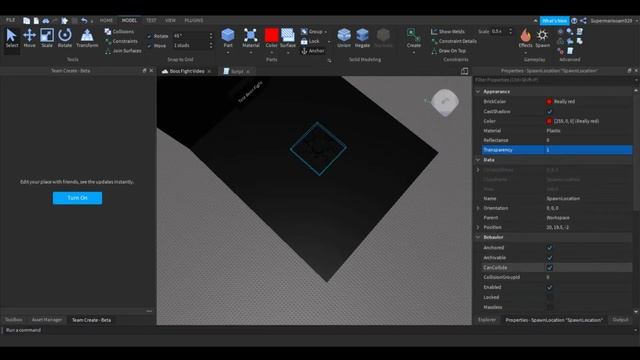Switch to the VIEW ribbon tab

170,20
